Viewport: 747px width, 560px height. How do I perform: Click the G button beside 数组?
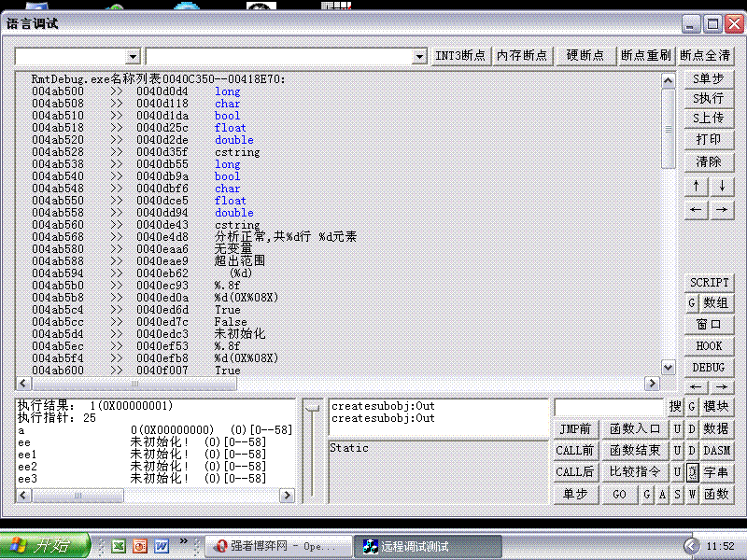pos(692,302)
